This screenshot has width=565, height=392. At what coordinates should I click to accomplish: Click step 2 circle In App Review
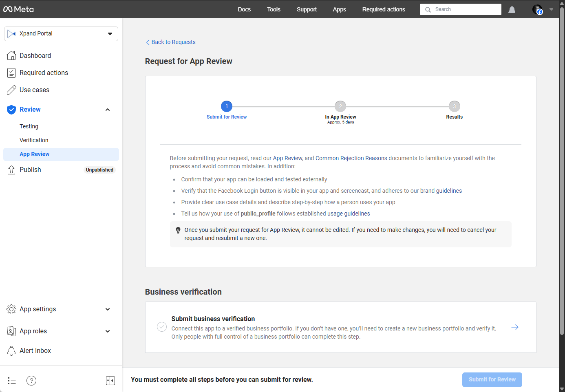(x=340, y=106)
